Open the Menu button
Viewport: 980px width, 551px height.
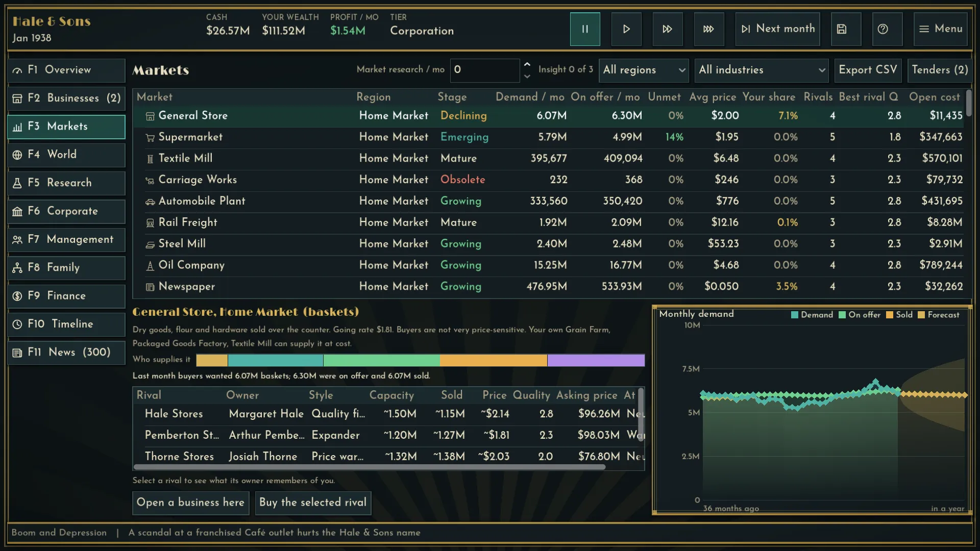point(941,29)
